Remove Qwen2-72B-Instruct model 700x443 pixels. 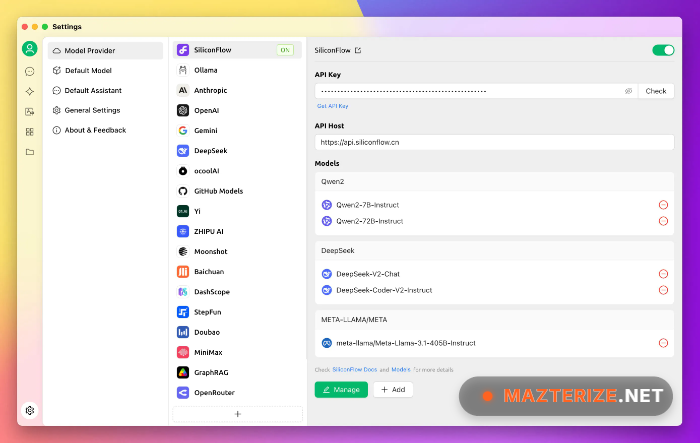663,221
